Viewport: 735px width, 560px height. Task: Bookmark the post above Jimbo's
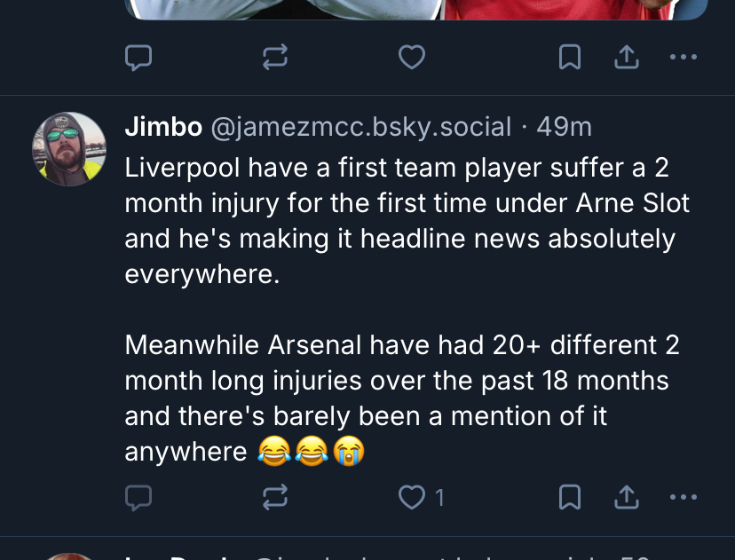(569, 58)
